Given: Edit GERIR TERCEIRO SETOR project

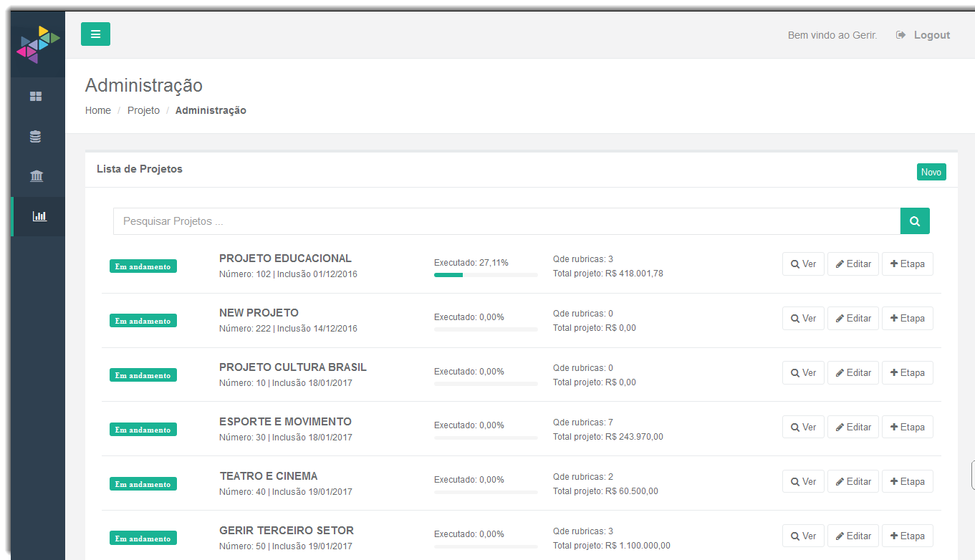Looking at the screenshot, I should click(853, 536).
